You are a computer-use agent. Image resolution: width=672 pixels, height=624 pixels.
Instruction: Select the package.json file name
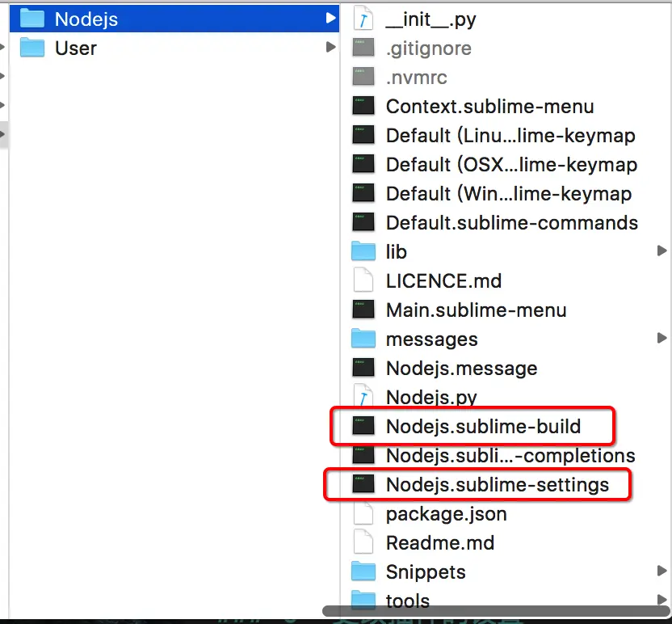click(x=446, y=514)
